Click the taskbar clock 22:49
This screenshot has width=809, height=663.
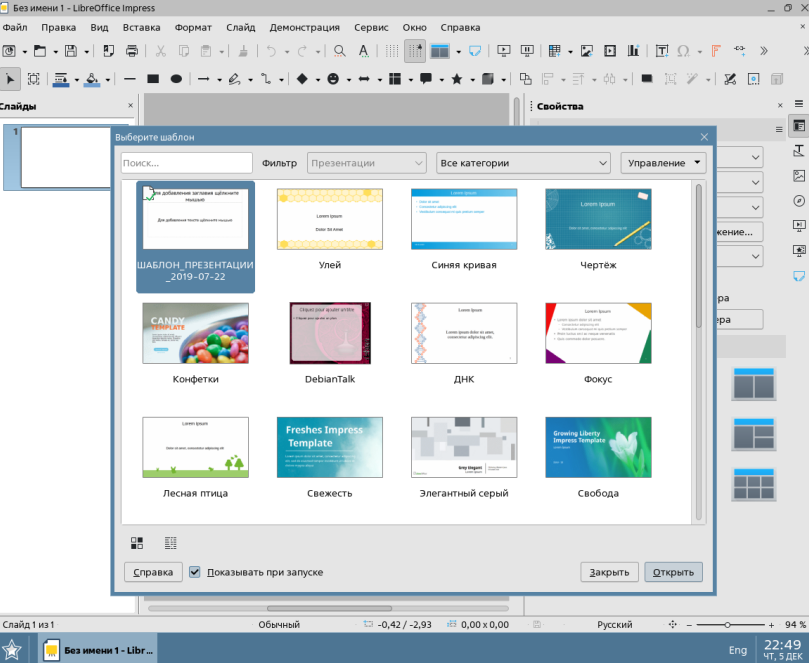click(x=782, y=644)
